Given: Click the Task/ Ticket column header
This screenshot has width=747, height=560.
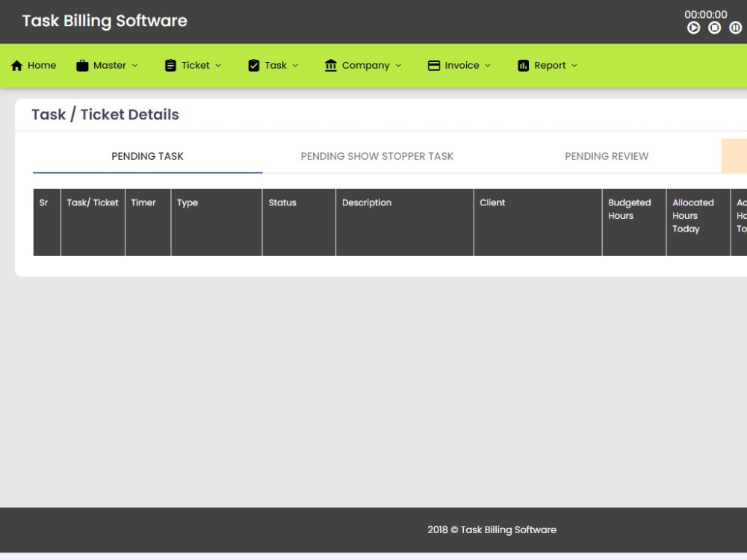Looking at the screenshot, I should click(93, 223).
